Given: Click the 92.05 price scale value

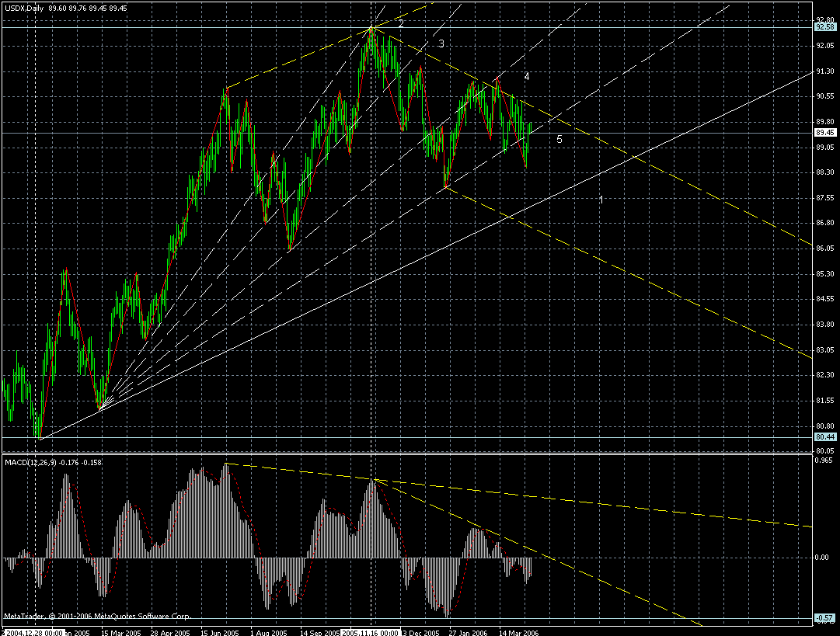Looking at the screenshot, I should pyautogui.click(x=825, y=46).
